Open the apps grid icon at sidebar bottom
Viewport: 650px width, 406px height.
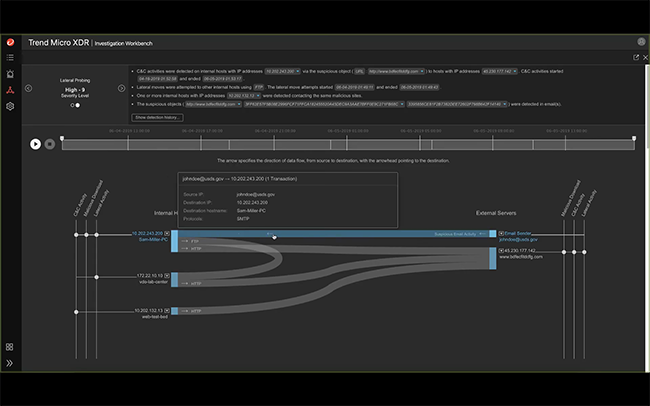pyautogui.click(x=10, y=347)
